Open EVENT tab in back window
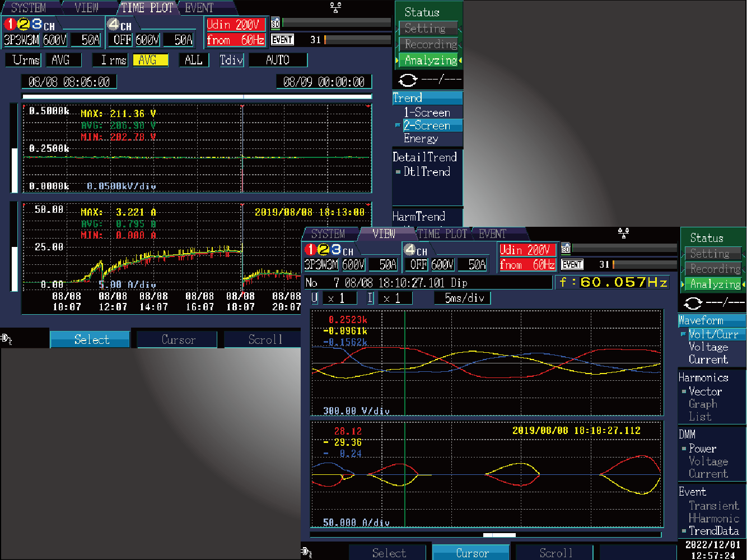 coord(199,8)
